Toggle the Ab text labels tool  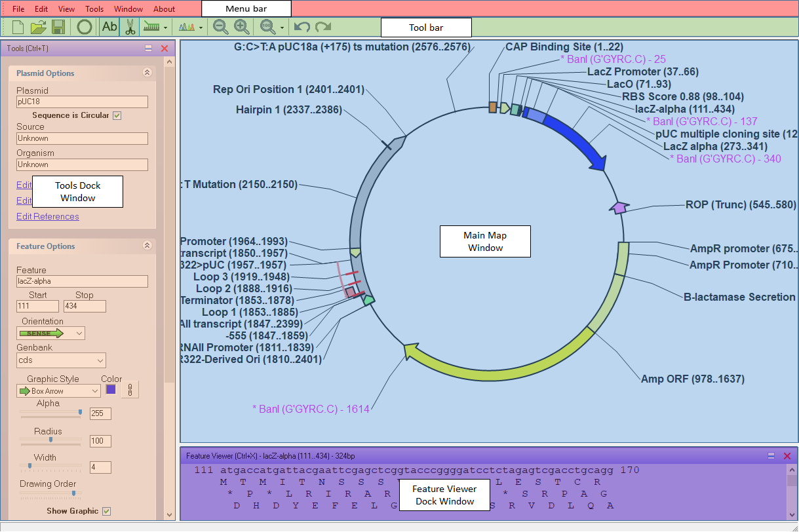click(x=109, y=27)
